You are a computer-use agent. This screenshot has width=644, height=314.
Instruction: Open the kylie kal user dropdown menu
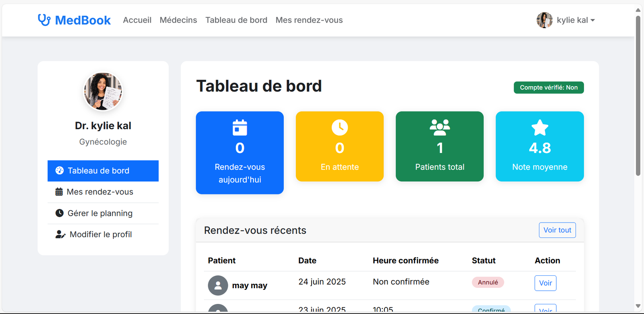[576, 20]
